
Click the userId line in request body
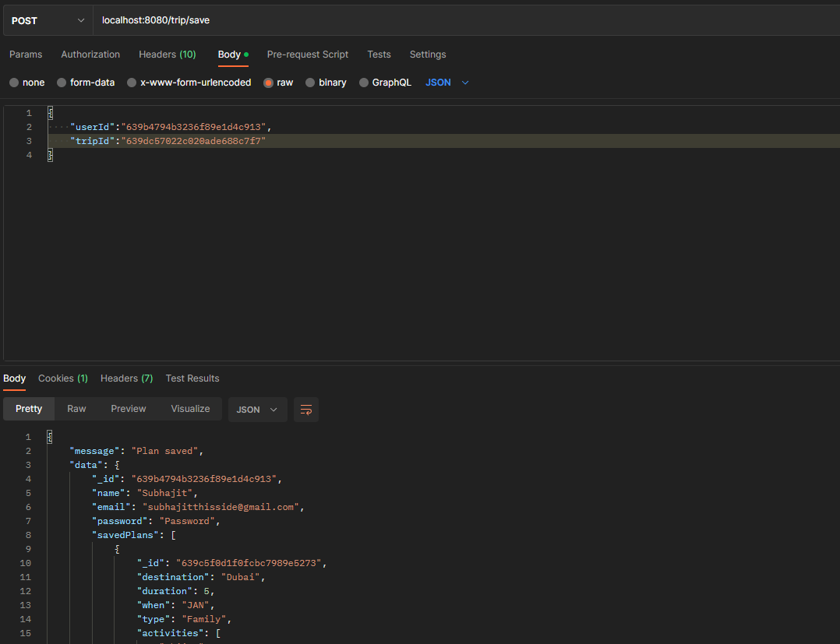[443, 127]
